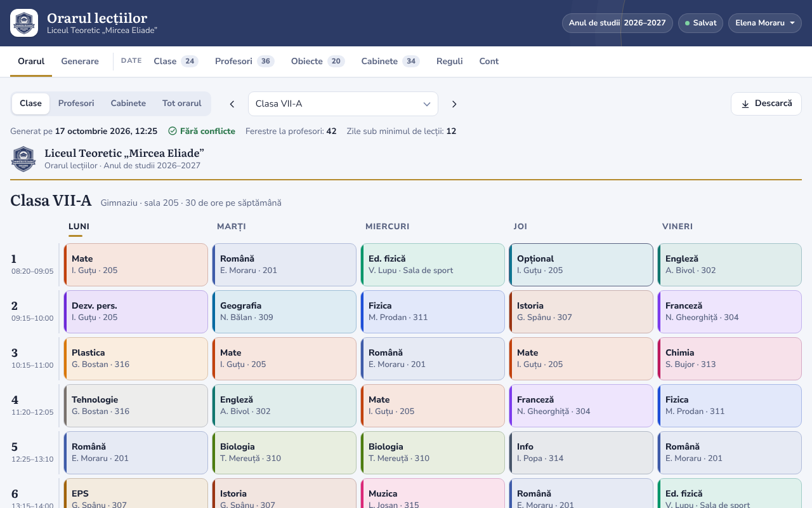Open the Profesori 36 data tab
Image resolution: width=812 pixels, height=508 pixels.
coord(245,62)
